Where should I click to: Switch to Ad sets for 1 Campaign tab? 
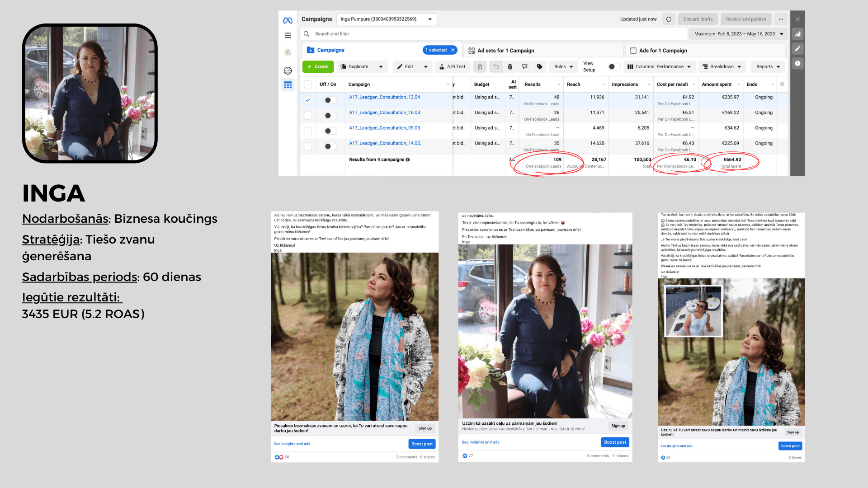505,51
